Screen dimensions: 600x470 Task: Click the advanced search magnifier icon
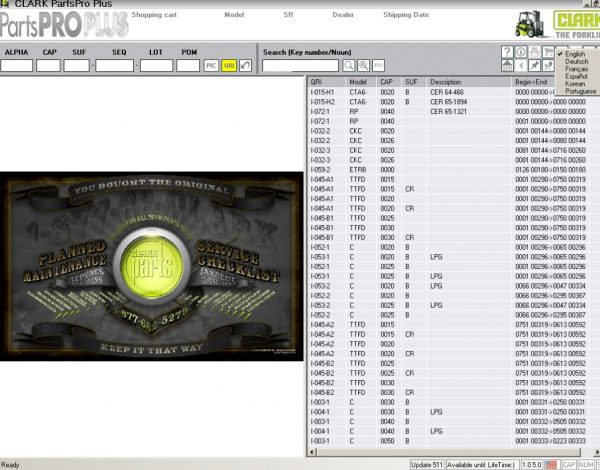[x=364, y=65]
